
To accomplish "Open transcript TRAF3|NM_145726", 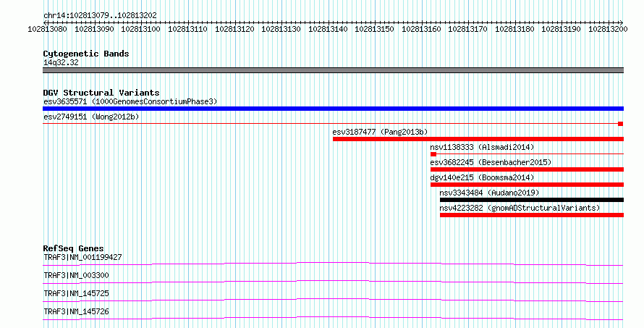I will (x=76, y=311).
